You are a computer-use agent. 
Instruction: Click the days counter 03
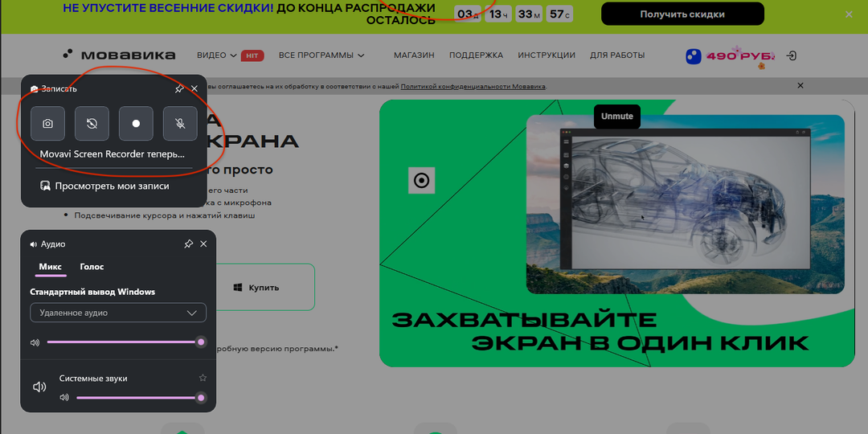click(x=468, y=14)
